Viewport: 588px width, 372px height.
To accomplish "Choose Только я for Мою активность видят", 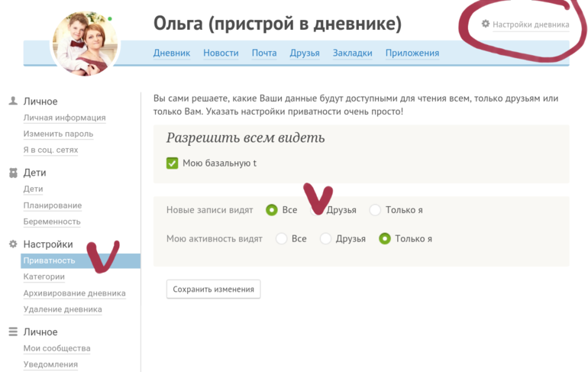I will tap(385, 239).
